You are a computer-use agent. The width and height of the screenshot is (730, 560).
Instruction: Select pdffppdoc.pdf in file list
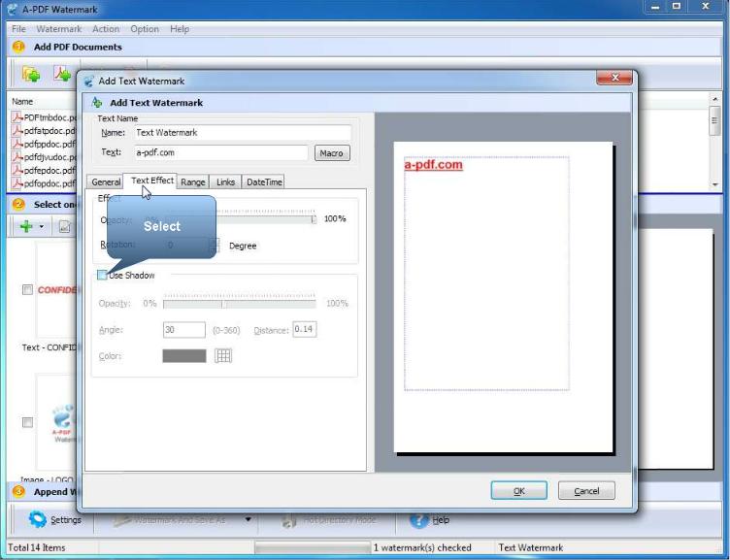[50, 144]
